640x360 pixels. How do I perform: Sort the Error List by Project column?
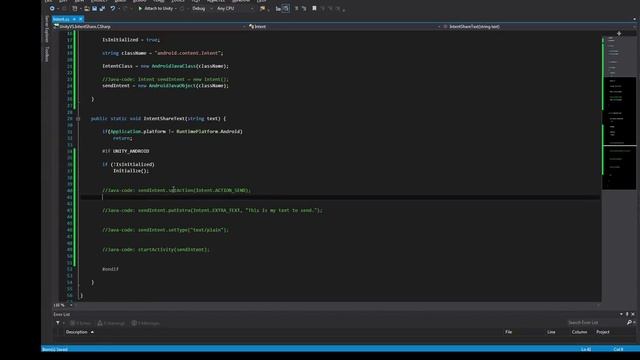[x=602, y=332]
